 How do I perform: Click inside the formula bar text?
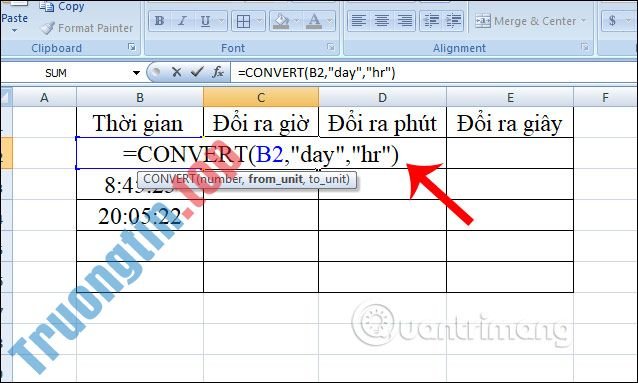[316, 73]
